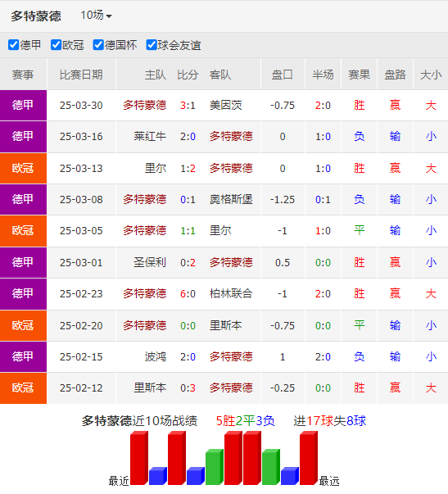Open 圣保利 team link
The width and height of the screenshot is (448, 494).
[150, 262]
